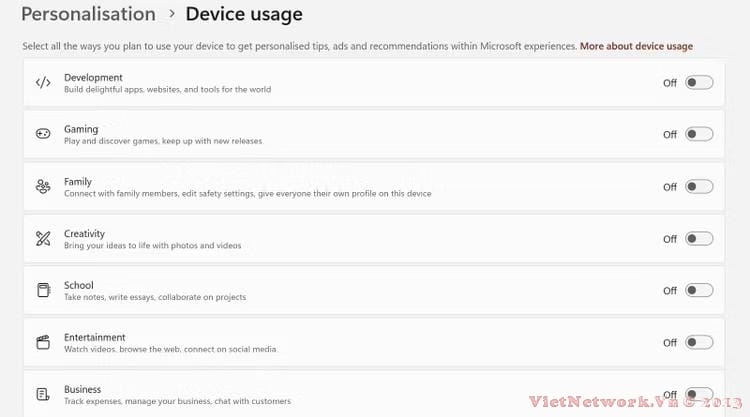Screen dimensions: 750x417
Task: Enable the Business usage toggle
Action: [x=699, y=394]
